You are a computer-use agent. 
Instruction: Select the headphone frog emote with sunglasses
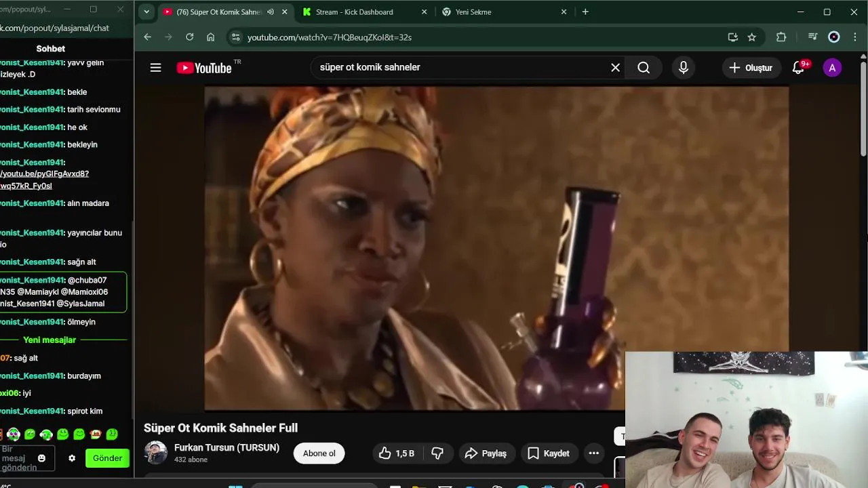pos(14,434)
